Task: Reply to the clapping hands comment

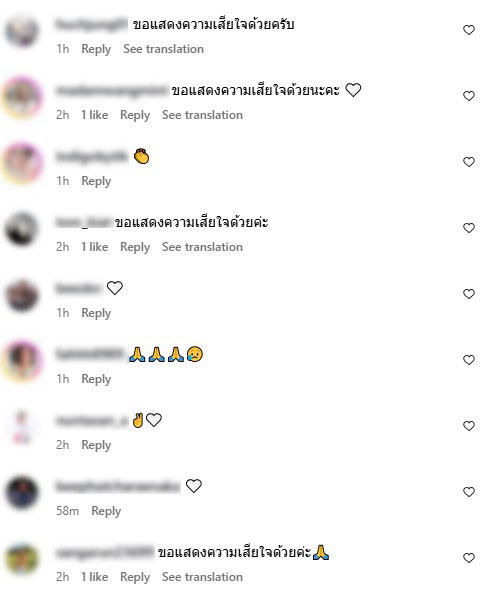Action: pos(96,181)
